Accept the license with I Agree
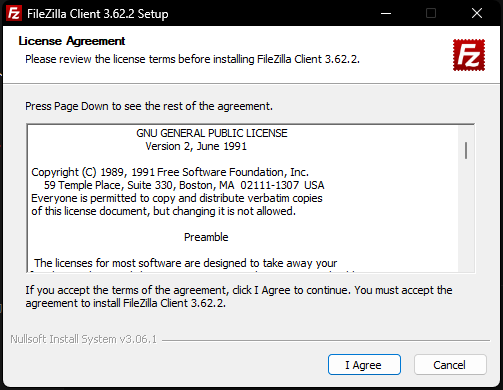 (x=364, y=365)
